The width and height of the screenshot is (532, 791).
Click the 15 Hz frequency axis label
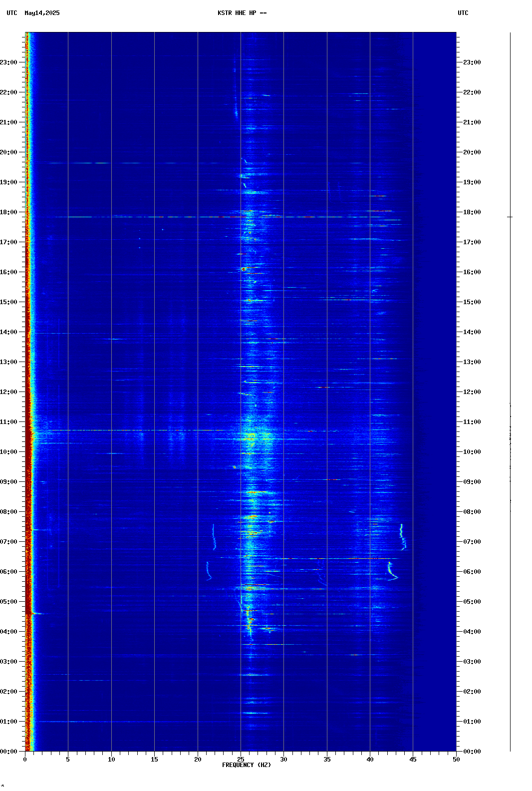[154, 760]
